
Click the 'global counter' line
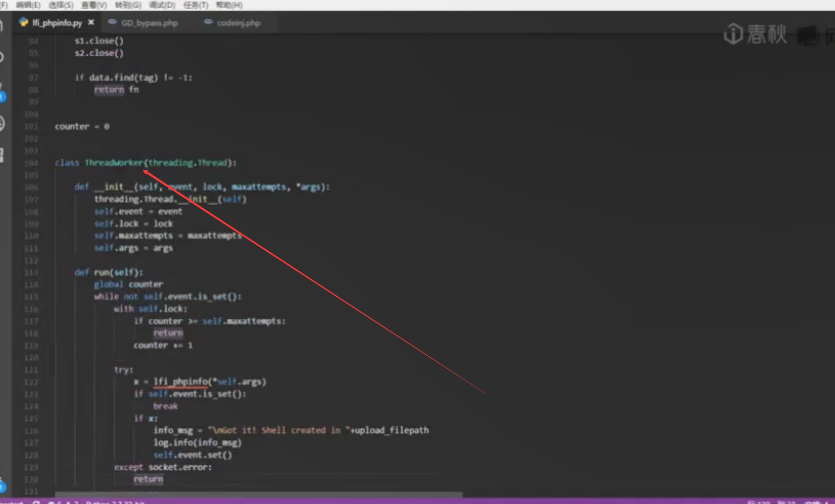coord(128,284)
